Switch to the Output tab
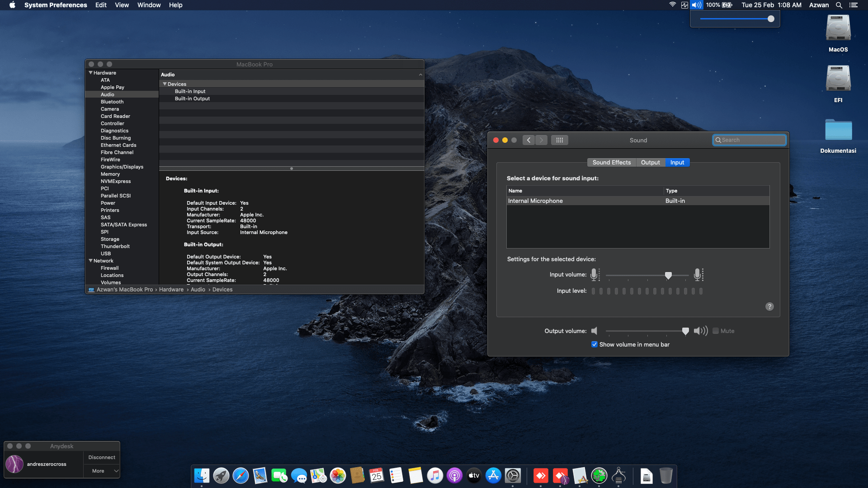868x488 pixels. pos(651,162)
